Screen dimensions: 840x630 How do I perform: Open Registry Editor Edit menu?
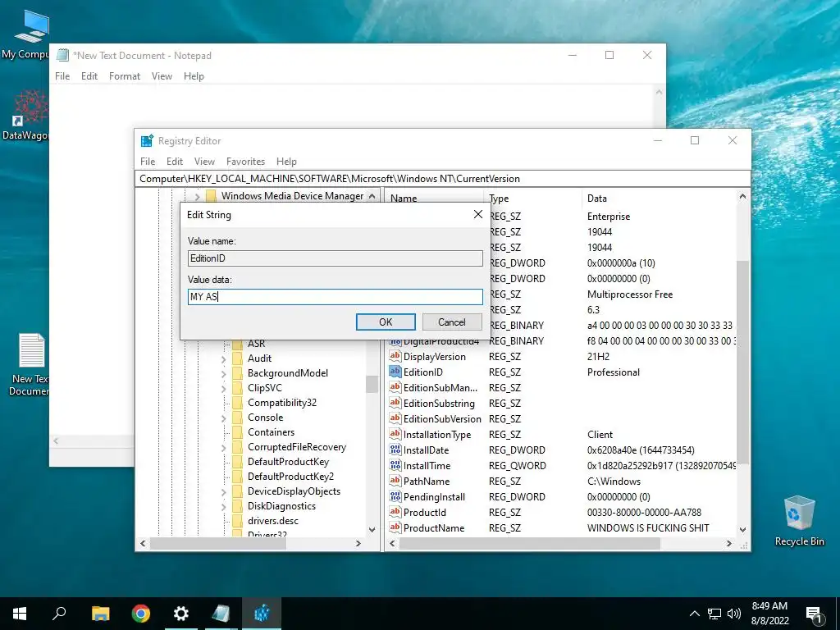(x=175, y=162)
